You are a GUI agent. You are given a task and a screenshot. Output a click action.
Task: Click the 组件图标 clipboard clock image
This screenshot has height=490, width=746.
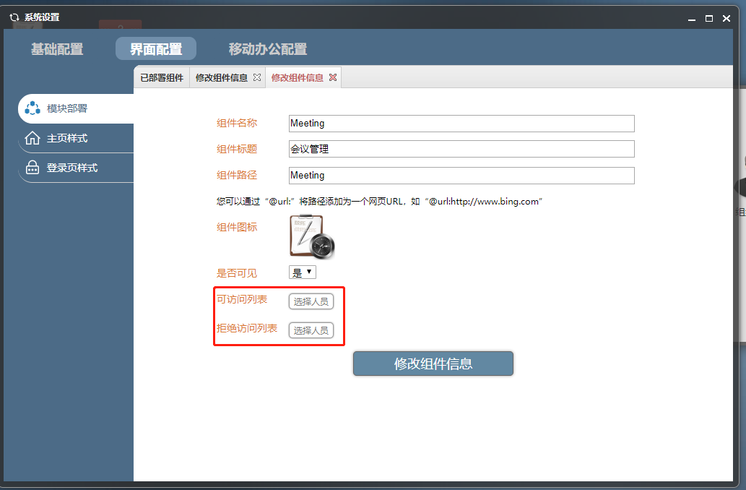pos(312,237)
